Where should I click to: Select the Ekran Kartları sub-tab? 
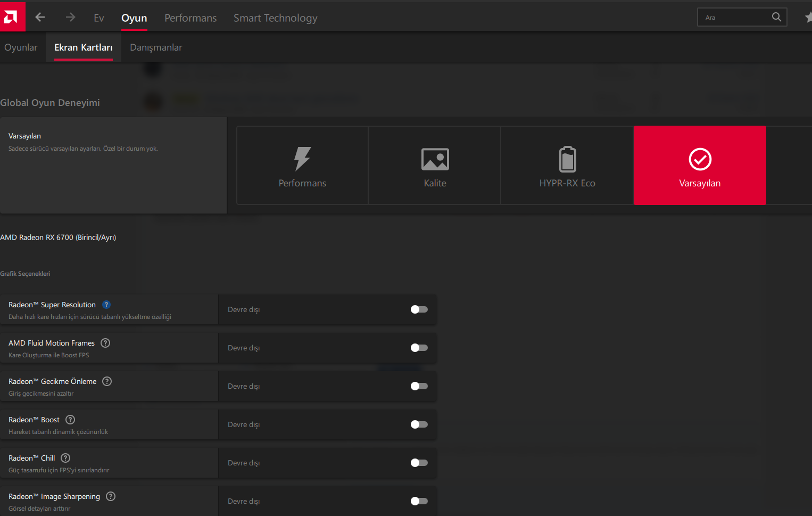click(84, 47)
